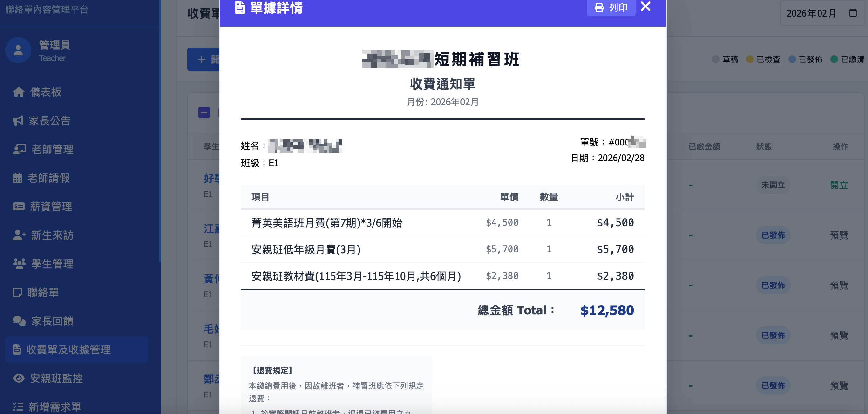Click the 安親班低年級月費(3月) item
The width and height of the screenshot is (868, 414).
coord(306,250)
